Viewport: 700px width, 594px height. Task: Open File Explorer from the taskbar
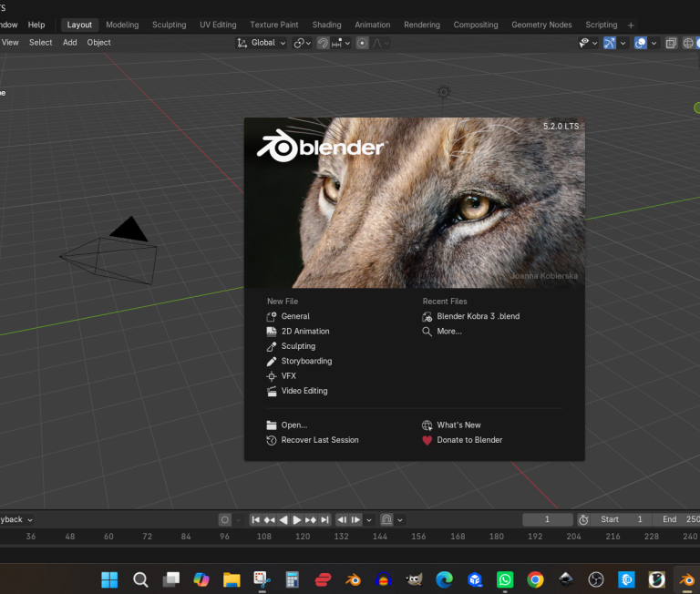click(232, 579)
